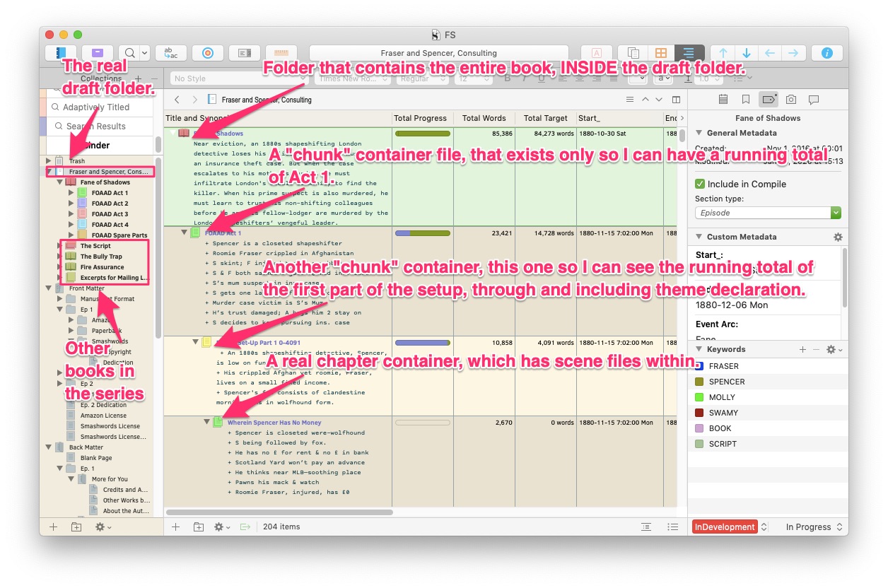Image resolution: width=888 pixels, height=588 pixels.
Task: Open binder footer gear action menu
Action: coord(103,527)
